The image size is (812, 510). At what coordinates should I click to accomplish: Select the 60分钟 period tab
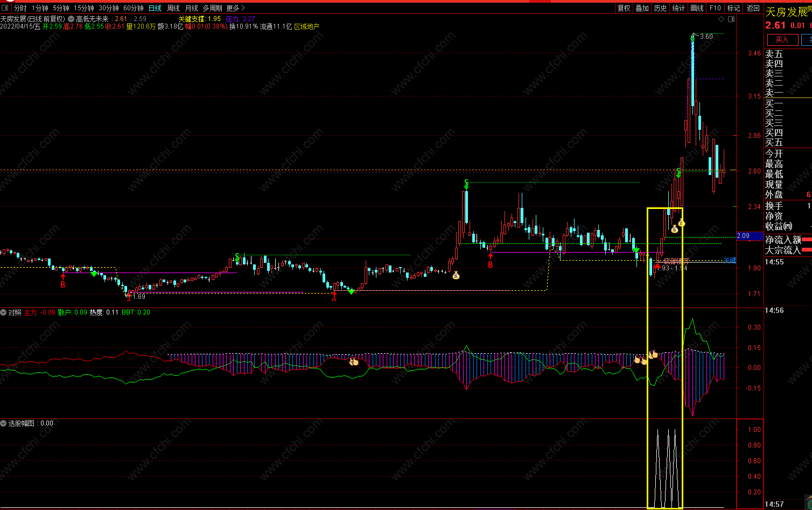coord(133,8)
